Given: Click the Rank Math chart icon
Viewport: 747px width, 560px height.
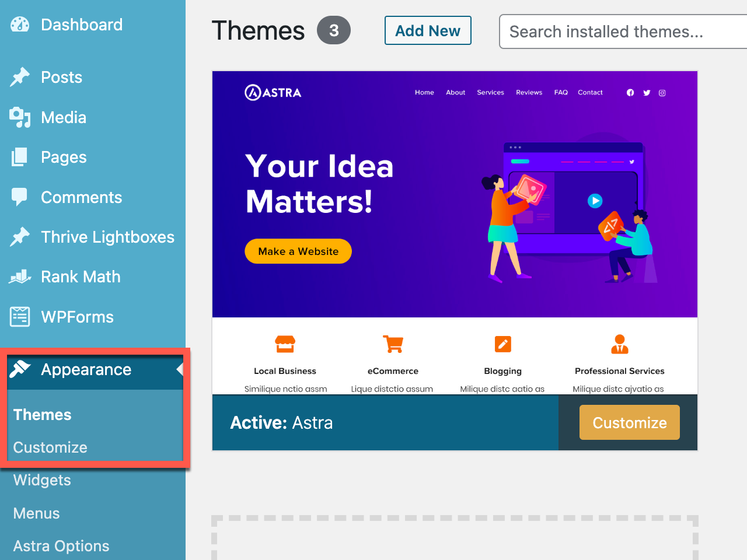Looking at the screenshot, I should click(20, 276).
